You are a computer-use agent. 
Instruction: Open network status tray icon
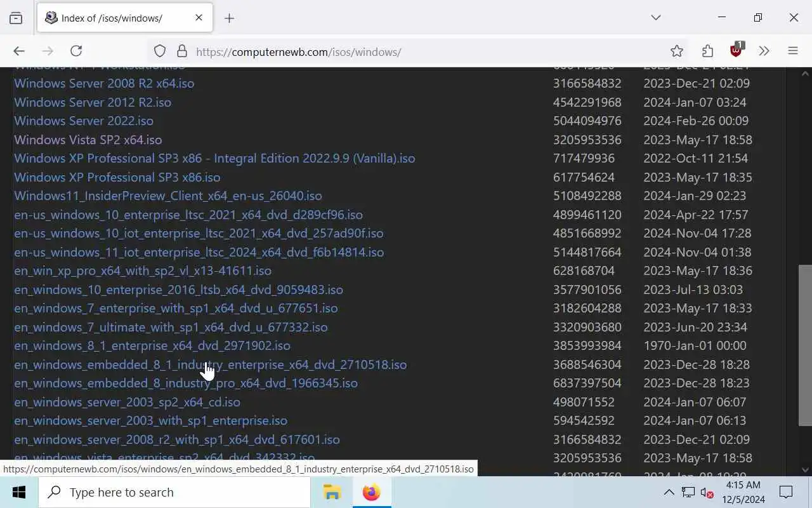[x=688, y=492]
